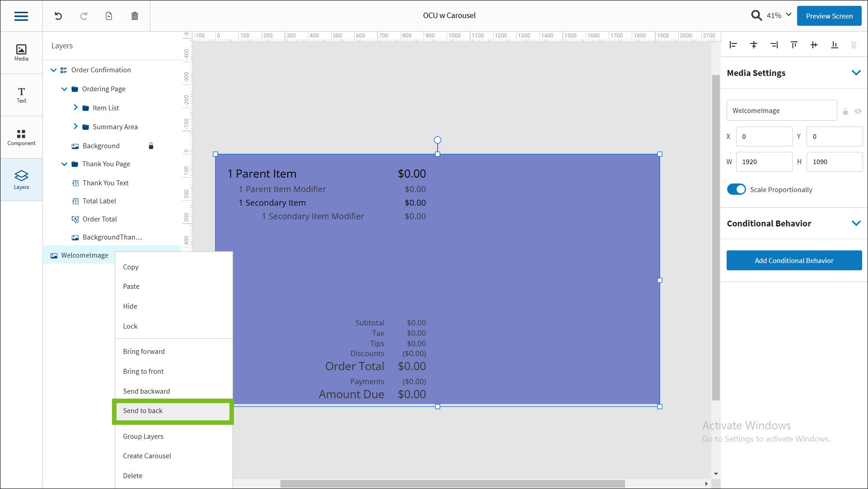868x489 pixels.
Task: Select Create Carousel in context menu
Action: click(x=147, y=456)
